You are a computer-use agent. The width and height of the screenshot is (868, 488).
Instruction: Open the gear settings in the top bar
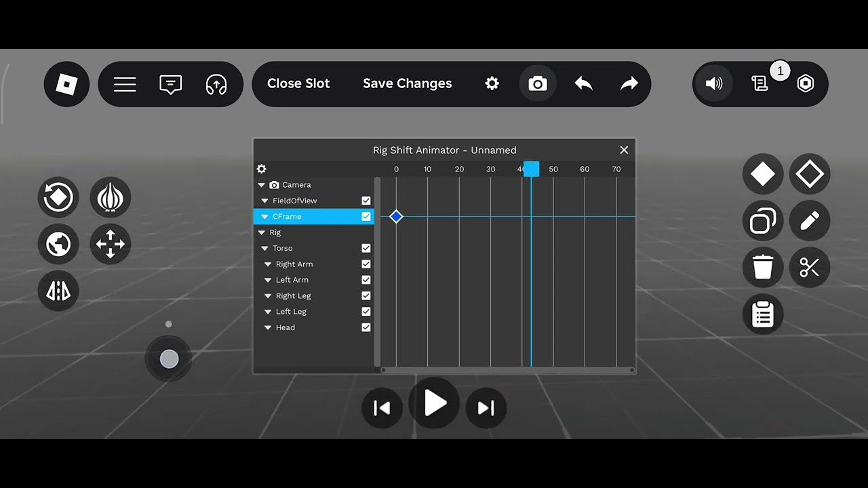492,83
